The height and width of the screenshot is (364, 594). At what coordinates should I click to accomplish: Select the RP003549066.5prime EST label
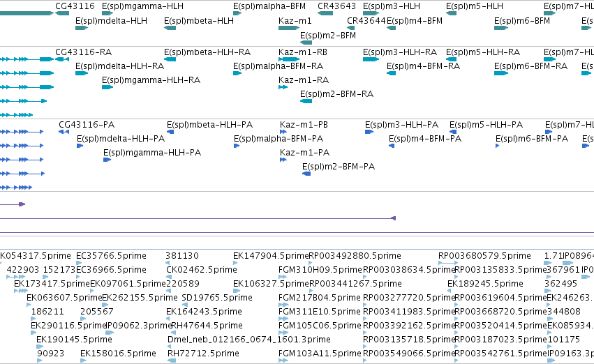point(409,354)
